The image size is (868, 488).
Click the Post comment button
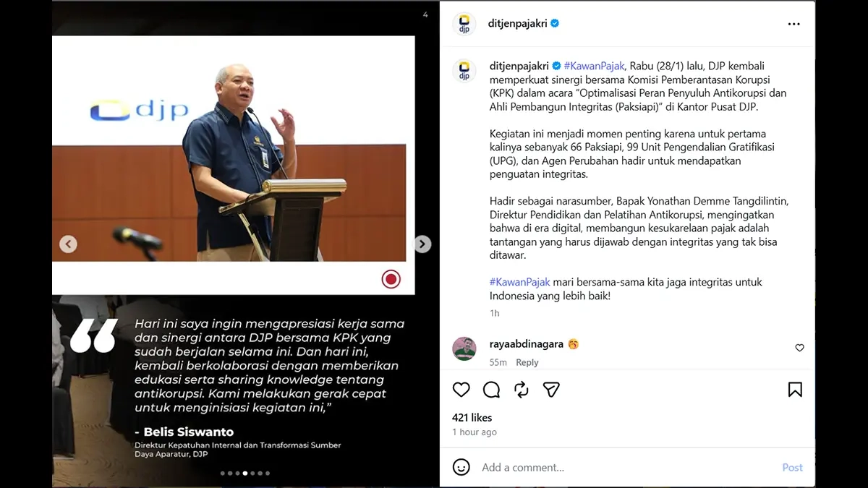(x=793, y=467)
